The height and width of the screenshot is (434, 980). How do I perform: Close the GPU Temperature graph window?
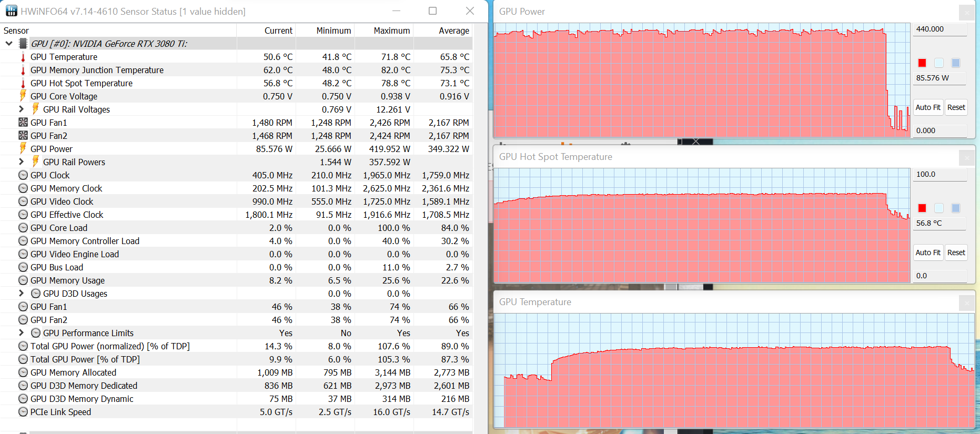pos(966,302)
